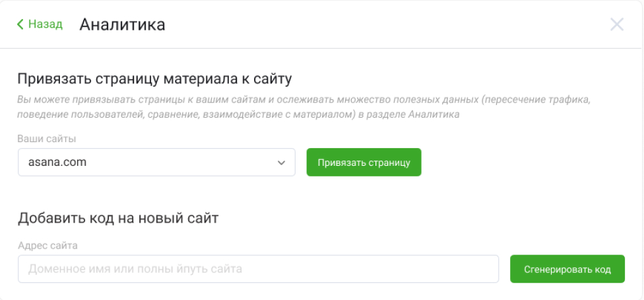Open the Ваши сайты dropdown

[x=156, y=163]
